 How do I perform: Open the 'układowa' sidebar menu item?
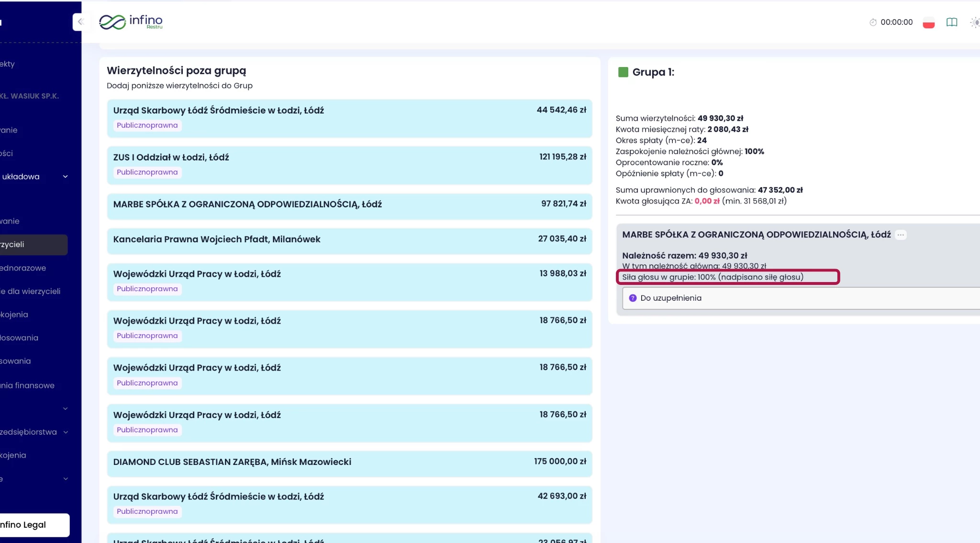(x=20, y=177)
